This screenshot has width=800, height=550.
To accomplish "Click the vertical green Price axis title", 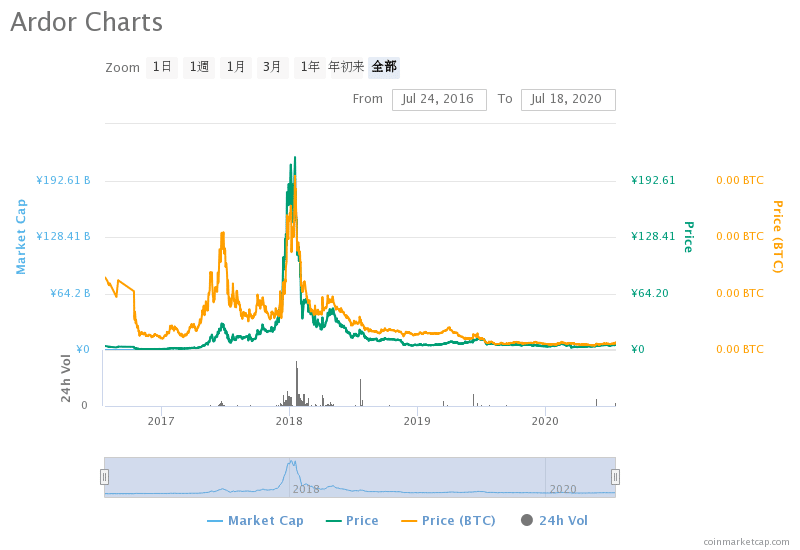I will (689, 237).
